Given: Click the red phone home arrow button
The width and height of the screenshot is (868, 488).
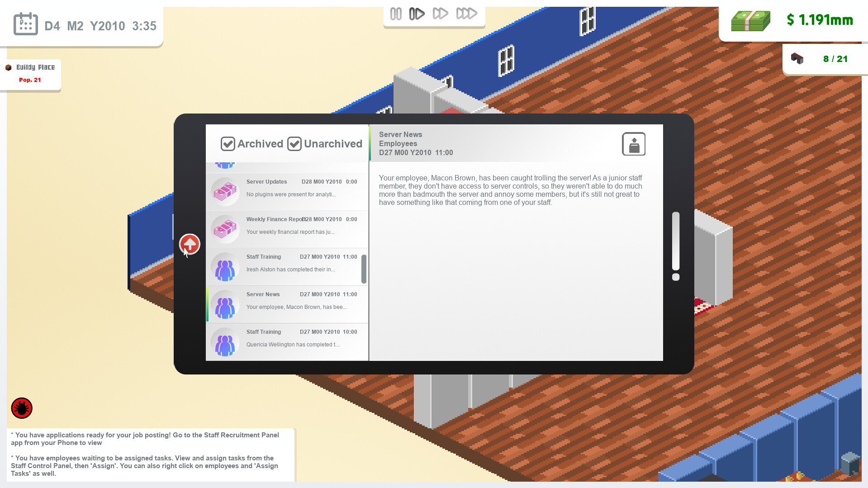Looking at the screenshot, I should pos(190,244).
